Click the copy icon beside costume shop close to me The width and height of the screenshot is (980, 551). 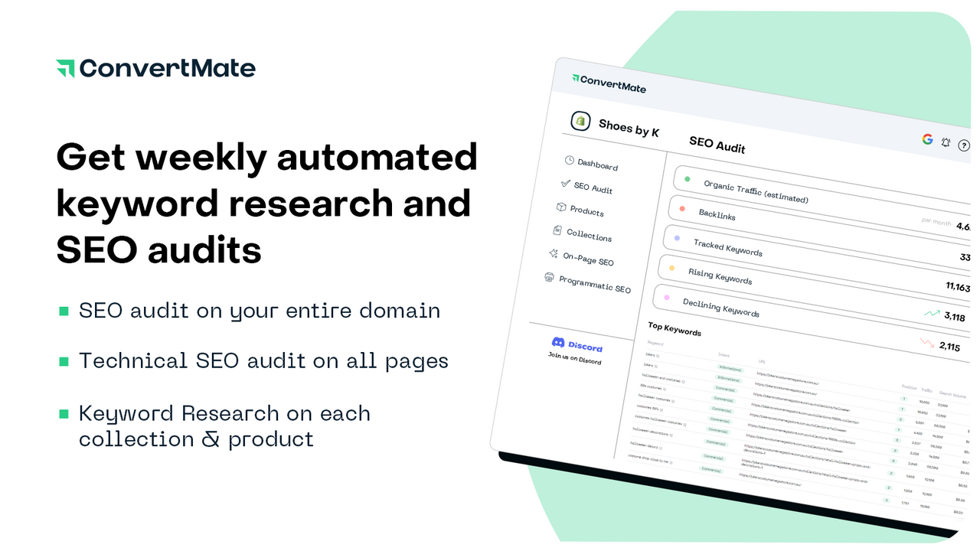point(671,462)
